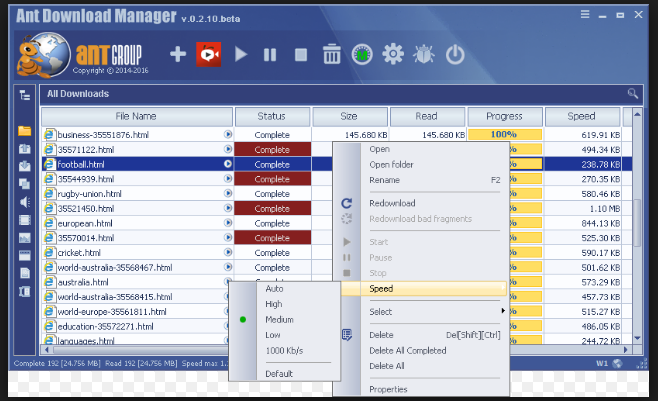658x401 pixels.
Task: Click the globe icon in status bar
Action: pos(617,363)
